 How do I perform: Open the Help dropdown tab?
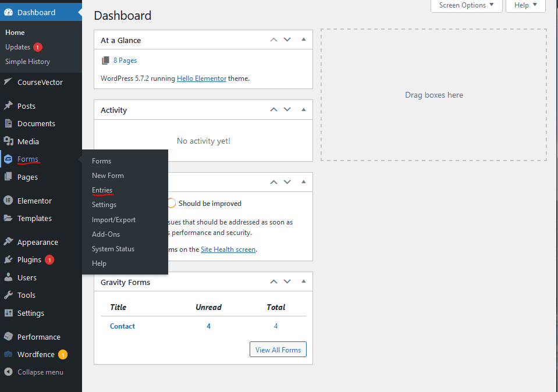pyautogui.click(x=525, y=5)
